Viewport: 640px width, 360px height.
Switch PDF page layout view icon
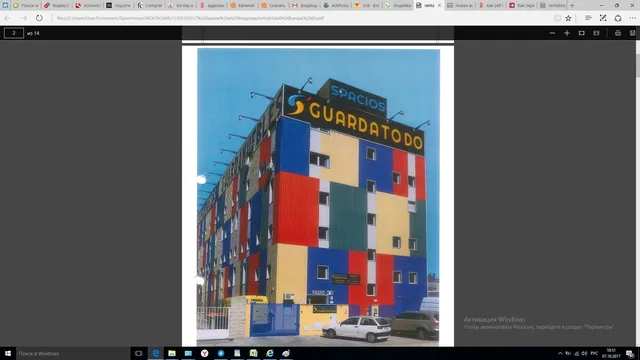click(x=596, y=33)
